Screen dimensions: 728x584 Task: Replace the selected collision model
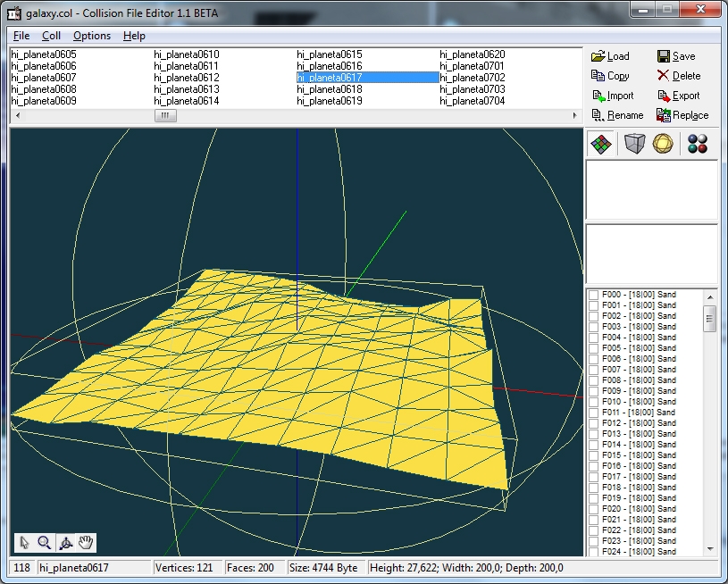(682, 115)
